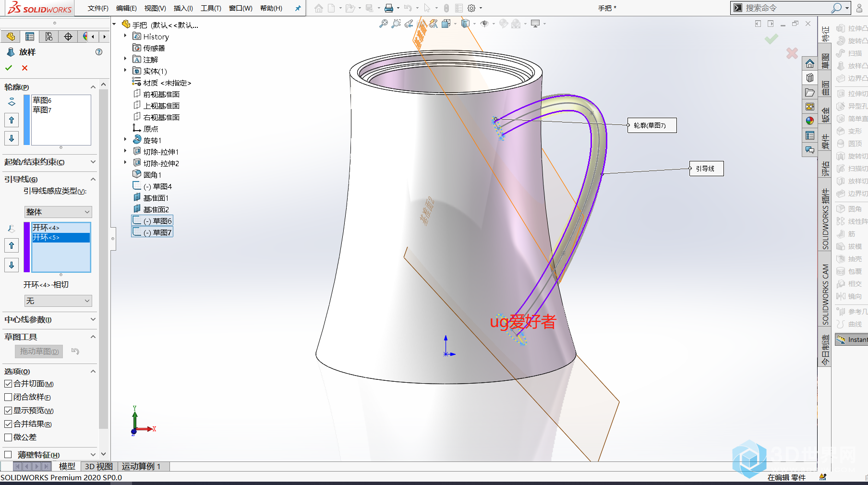This screenshot has height=485, width=868.
Task: Move profile down in the profiles list
Action: pos(12,138)
